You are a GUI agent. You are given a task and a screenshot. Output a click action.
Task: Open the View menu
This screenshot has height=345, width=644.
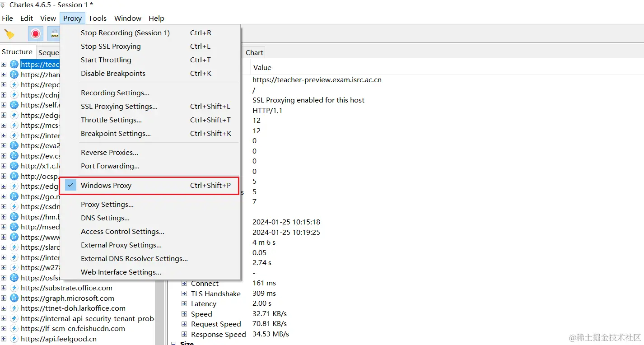pos(48,18)
